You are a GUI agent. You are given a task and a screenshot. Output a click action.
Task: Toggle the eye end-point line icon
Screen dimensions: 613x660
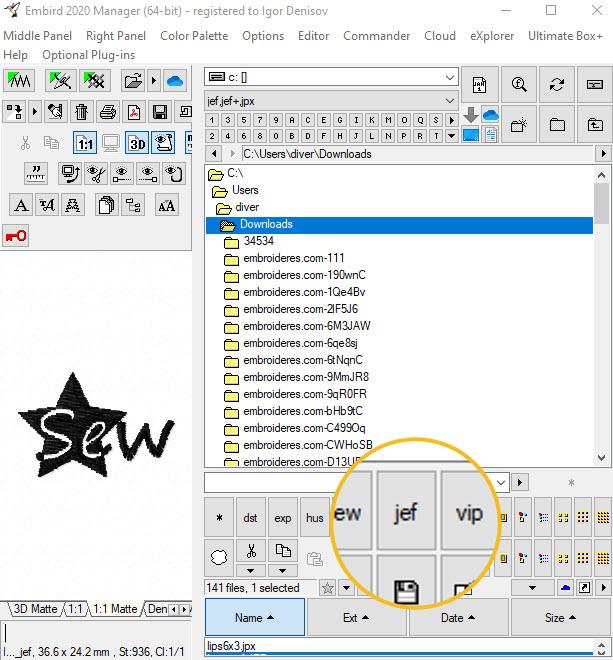click(148, 173)
